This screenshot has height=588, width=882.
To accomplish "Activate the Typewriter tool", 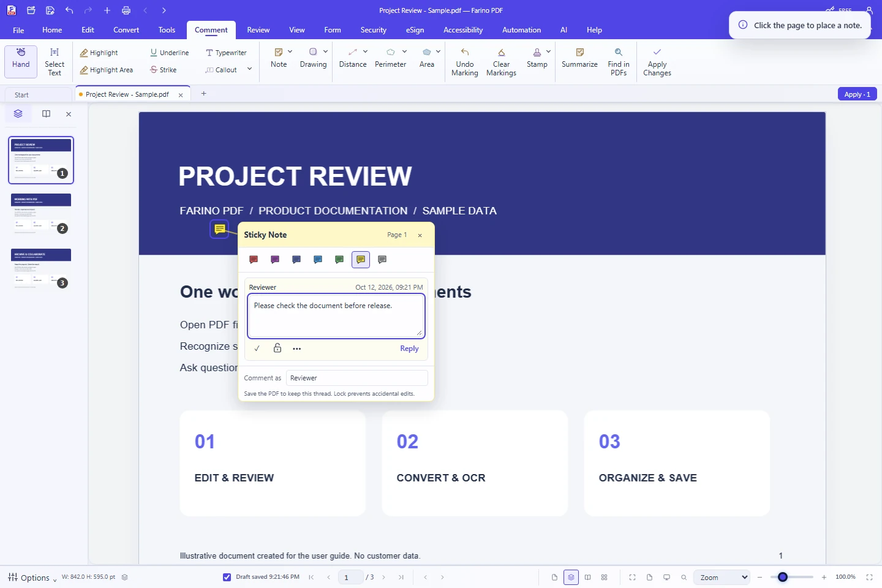I will pyautogui.click(x=226, y=53).
